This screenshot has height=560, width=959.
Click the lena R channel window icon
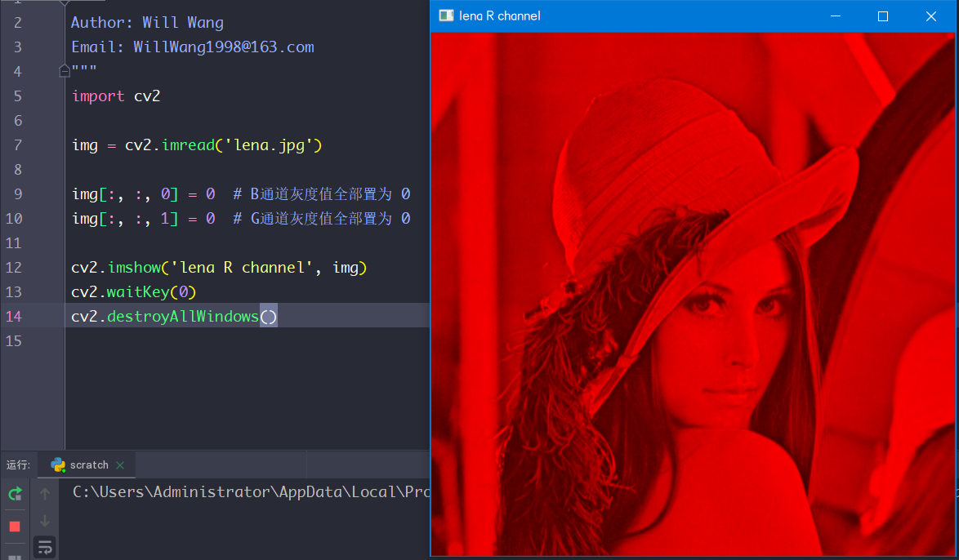447,16
